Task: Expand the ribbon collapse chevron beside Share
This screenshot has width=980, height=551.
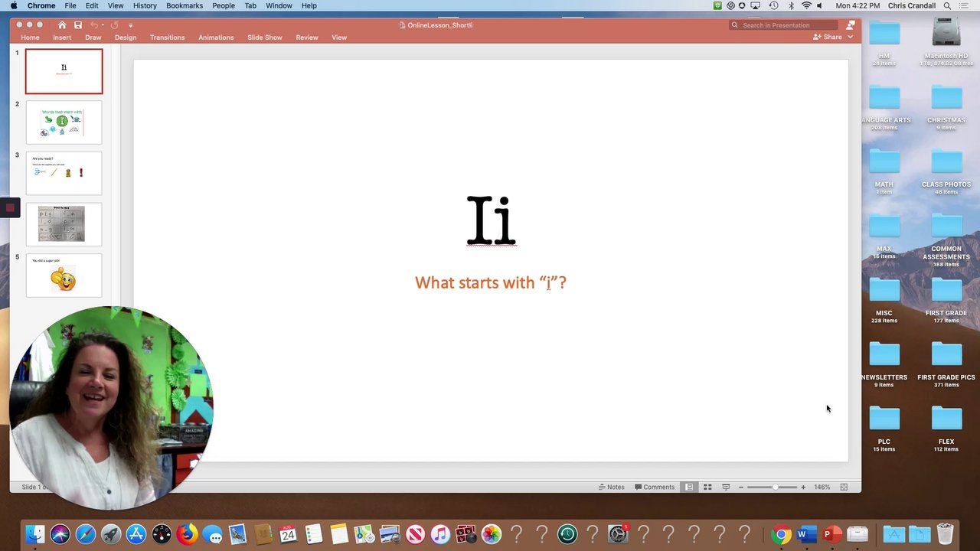Action: point(850,37)
